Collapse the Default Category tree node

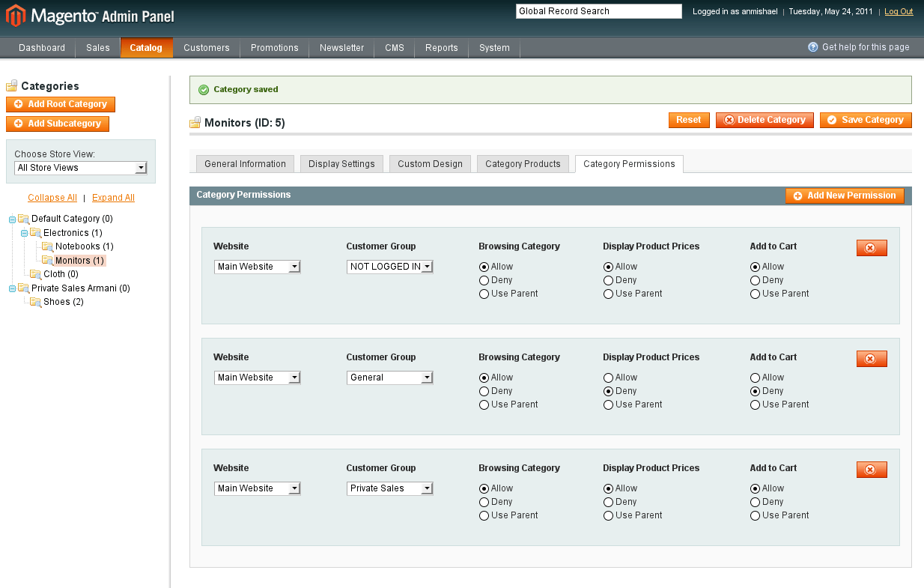(x=12, y=219)
